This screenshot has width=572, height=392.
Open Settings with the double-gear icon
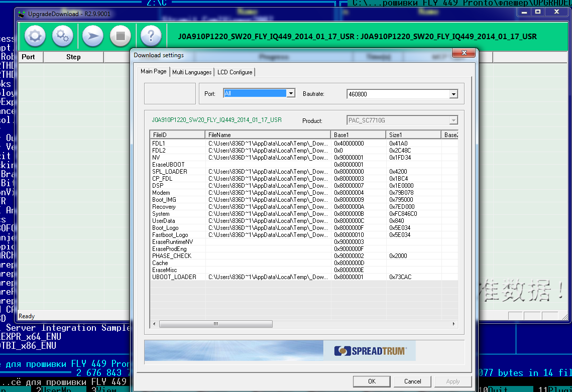(x=63, y=36)
